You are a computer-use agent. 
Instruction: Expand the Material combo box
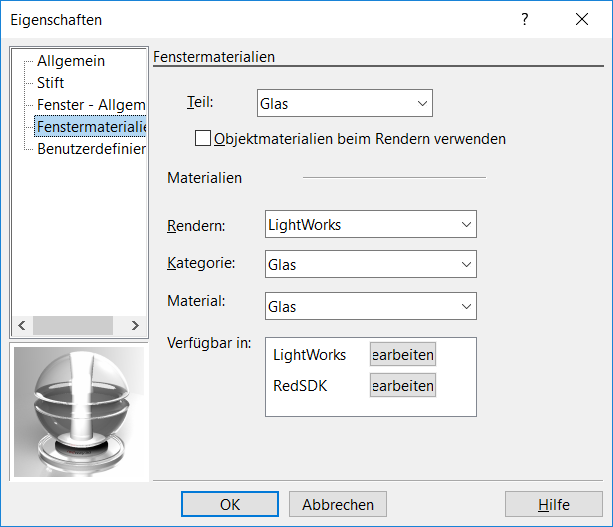pos(371,306)
